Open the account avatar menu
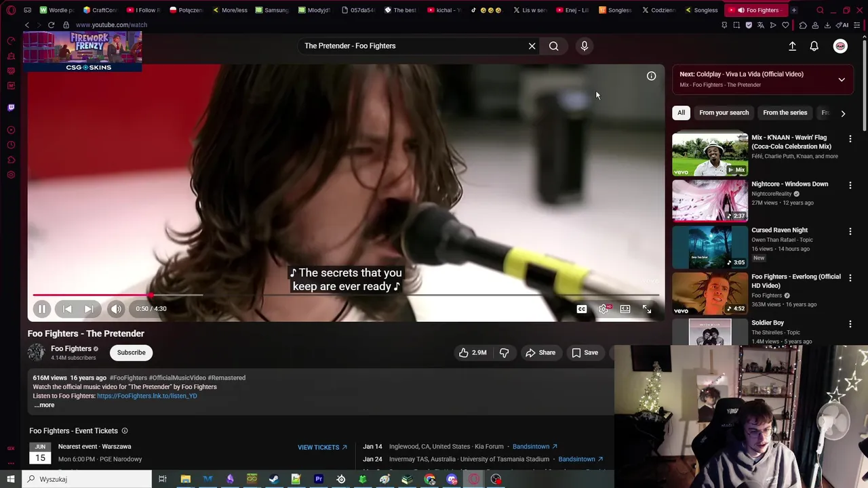 click(840, 46)
